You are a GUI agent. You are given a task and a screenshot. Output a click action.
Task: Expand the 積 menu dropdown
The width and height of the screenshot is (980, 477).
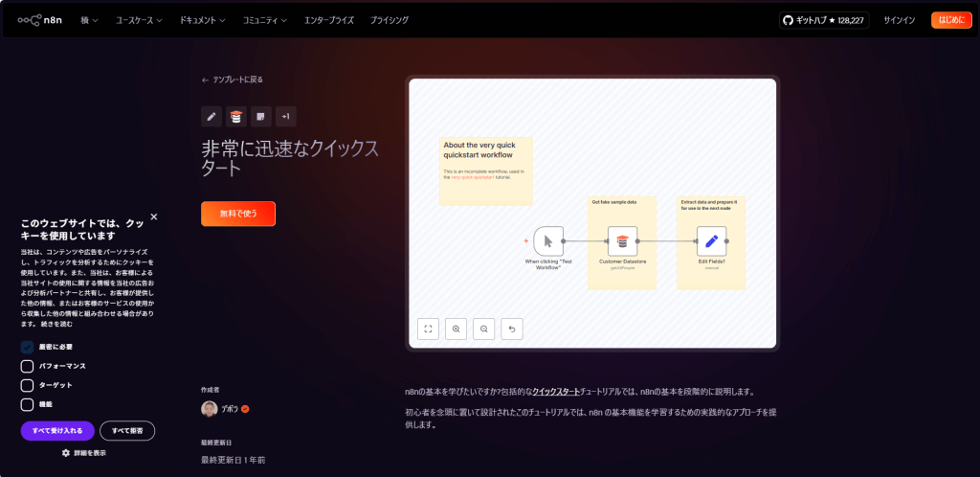pyautogui.click(x=89, y=20)
